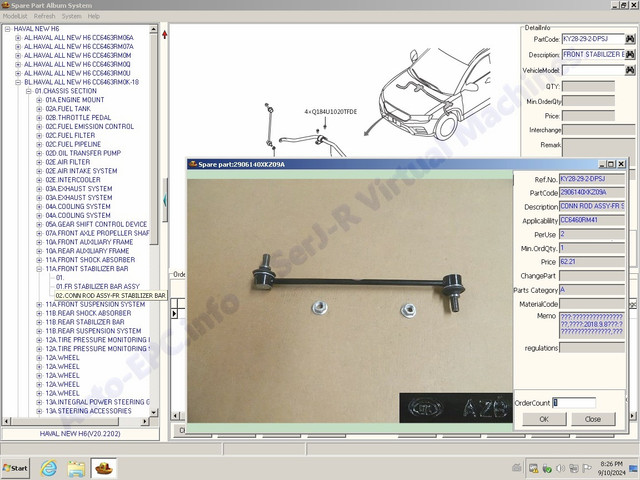Collapse the HAVAL NEW H6 root node
The width and height of the screenshot is (640, 480).
click(x=7, y=29)
